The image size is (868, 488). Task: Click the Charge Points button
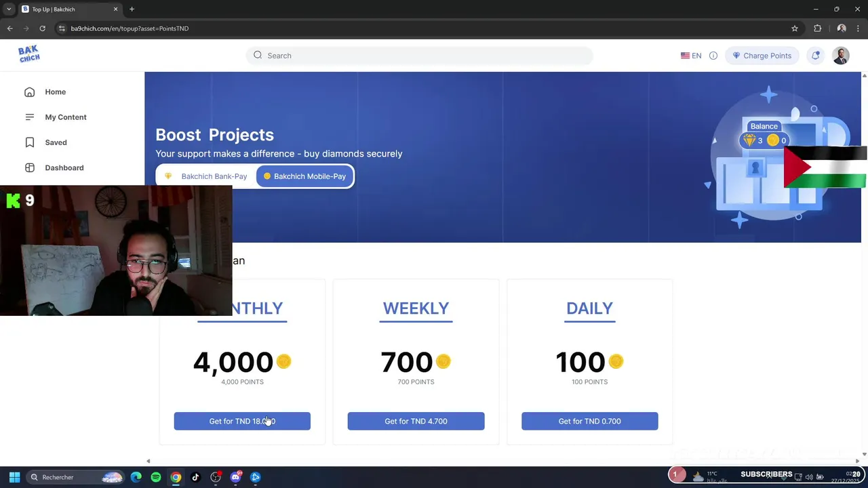tap(762, 56)
